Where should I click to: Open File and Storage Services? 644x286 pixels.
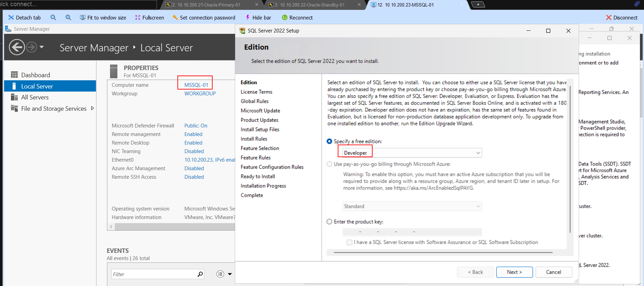click(x=54, y=109)
